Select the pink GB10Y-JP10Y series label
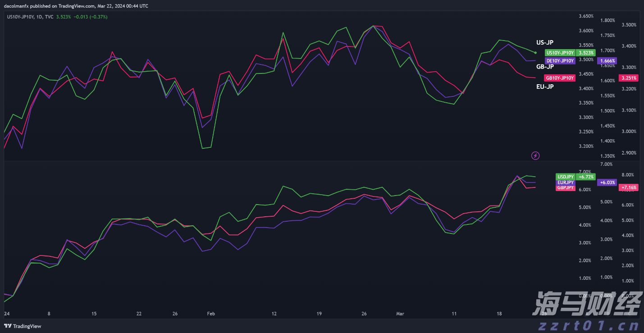This screenshot has height=333, width=644. [560, 78]
